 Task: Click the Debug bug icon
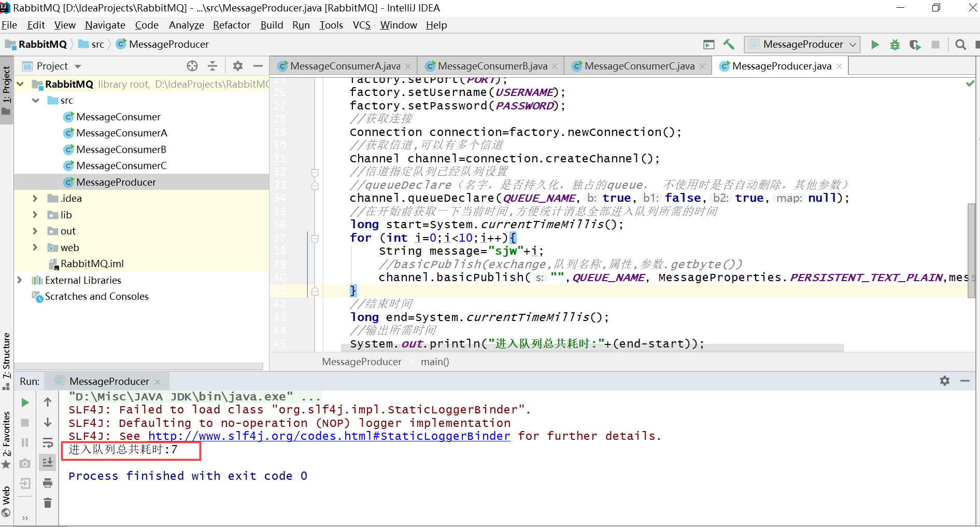coord(894,45)
